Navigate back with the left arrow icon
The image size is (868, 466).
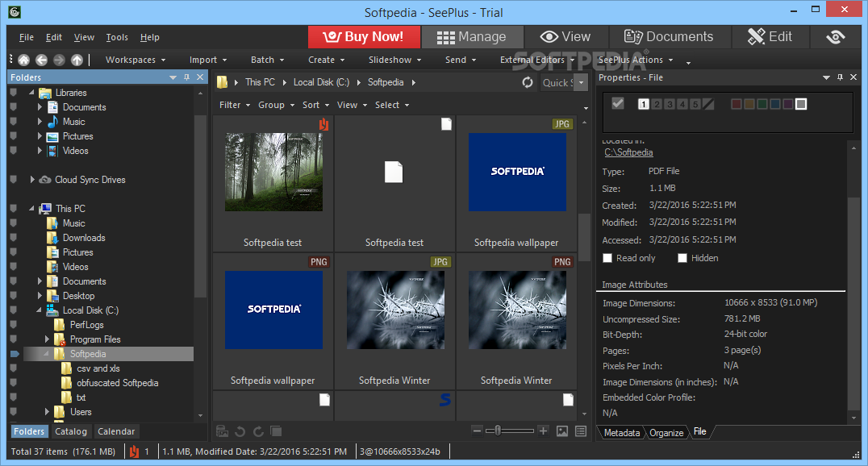tap(41, 60)
